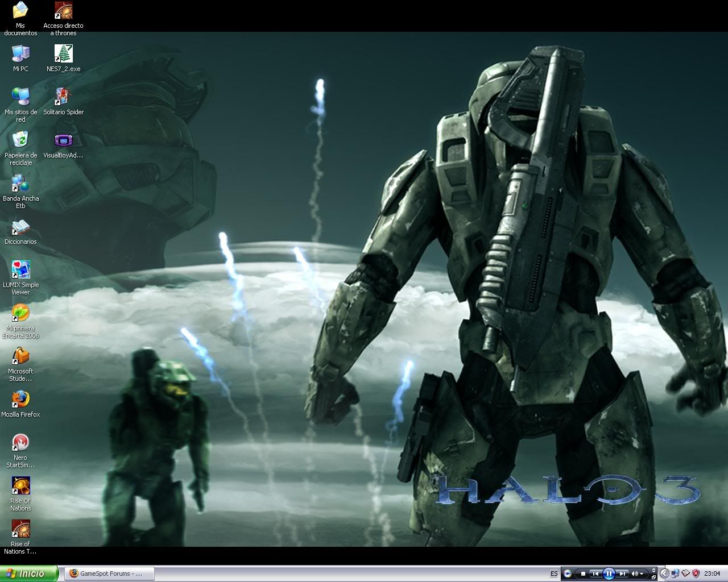Skip to previous track in media toolbar

pos(595,573)
